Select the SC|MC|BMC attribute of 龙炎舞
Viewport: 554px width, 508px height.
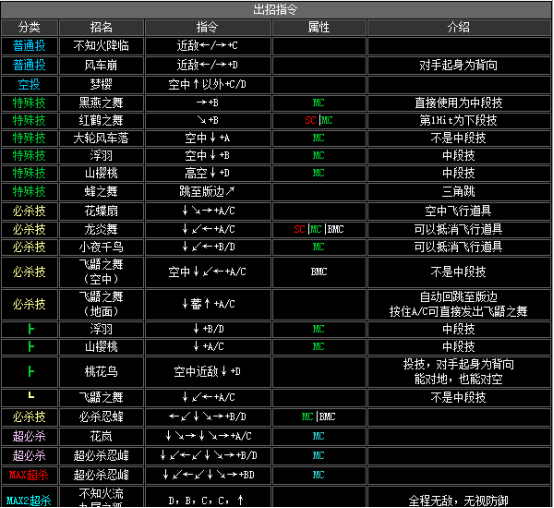coord(319,230)
